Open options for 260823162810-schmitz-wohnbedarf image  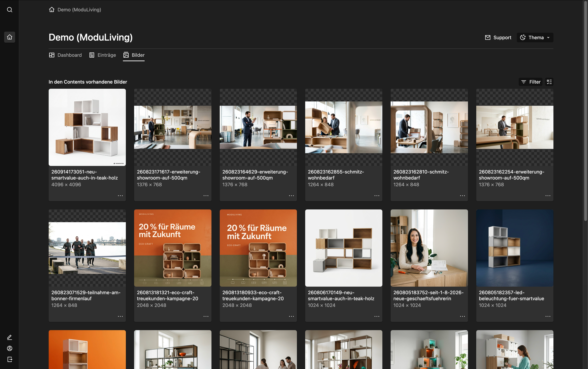click(x=462, y=196)
